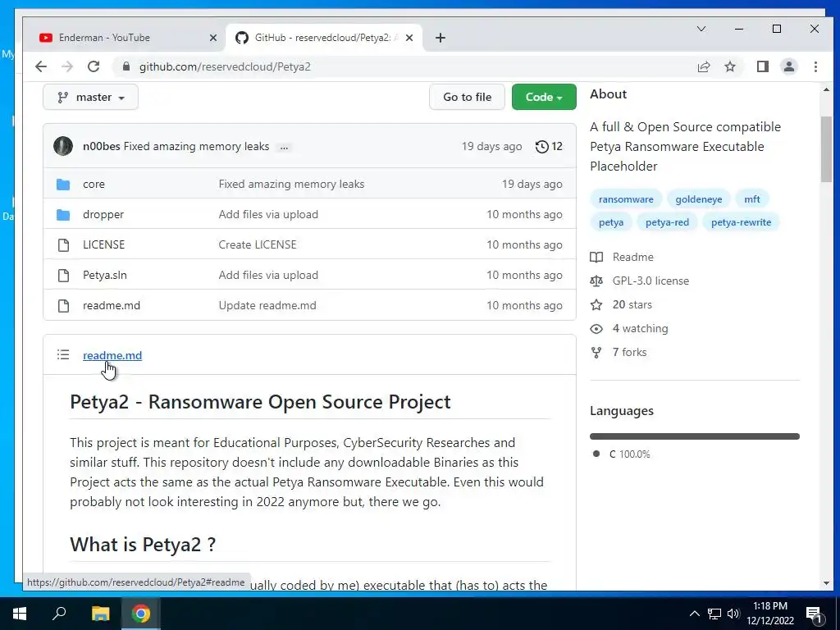Open File Explorer from taskbar
Screen dimensions: 840x630
coord(100,614)
